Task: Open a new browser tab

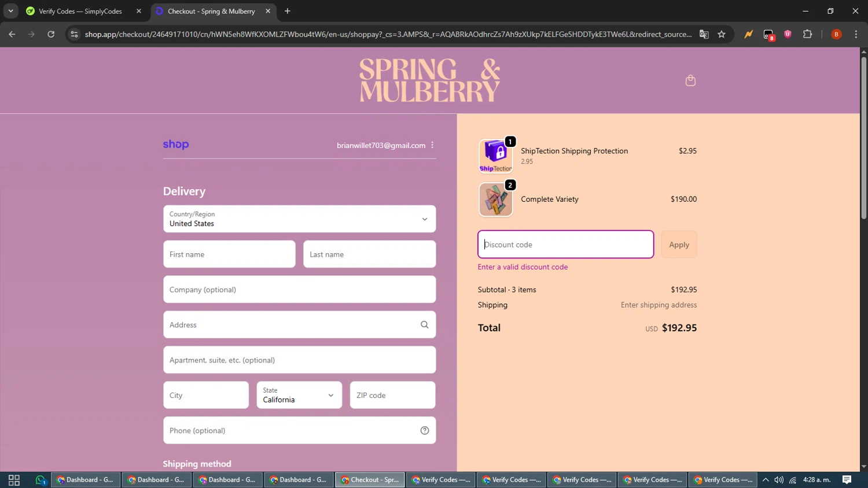Action: click(288, 11)
